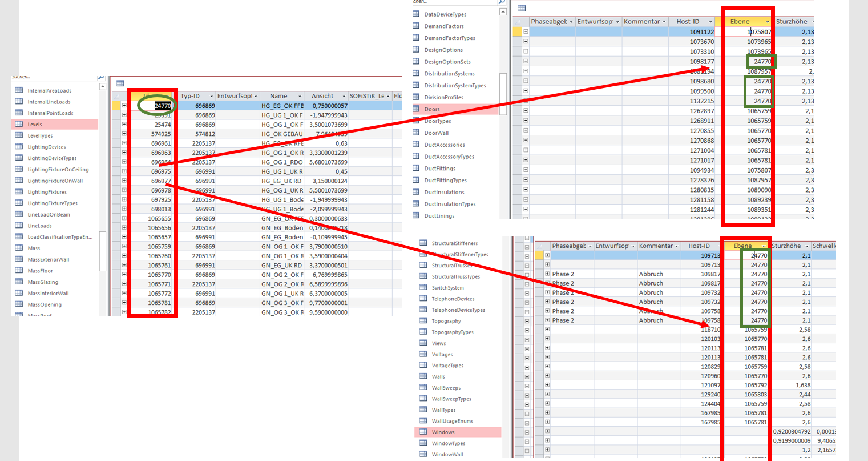Click Sturzhöhe cell 2,44 in Windows table
This screenshot has height=461, width=868.
pos(792,395)
